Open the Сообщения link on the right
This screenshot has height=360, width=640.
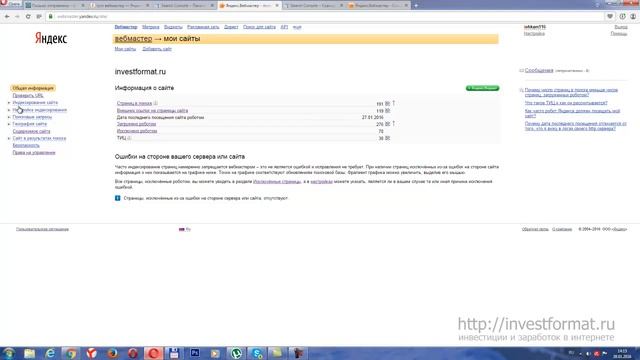(539, 71)
